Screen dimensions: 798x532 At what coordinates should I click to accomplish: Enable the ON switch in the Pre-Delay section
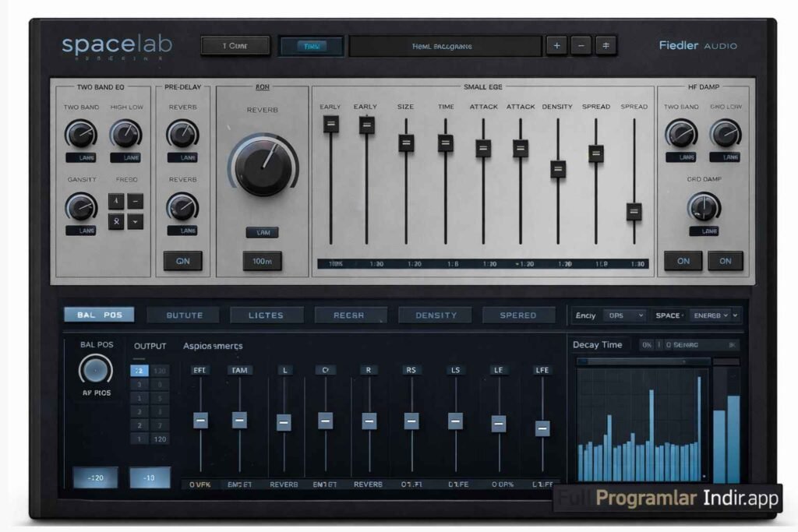[184, 261]
